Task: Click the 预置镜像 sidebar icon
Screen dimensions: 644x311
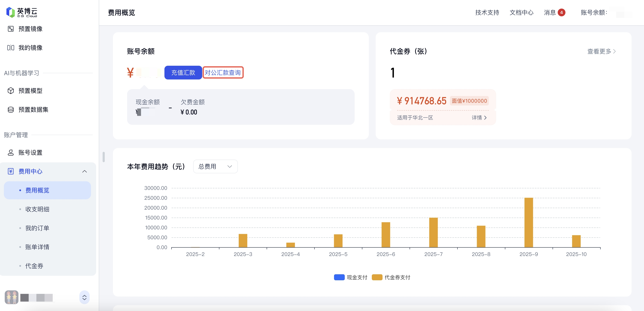Action: tap(11, 29)
